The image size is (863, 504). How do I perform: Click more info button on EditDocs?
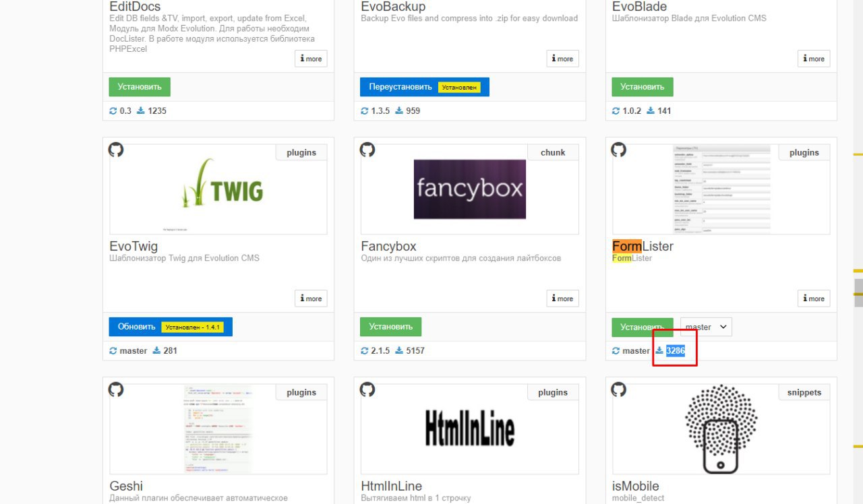point(311,59)
